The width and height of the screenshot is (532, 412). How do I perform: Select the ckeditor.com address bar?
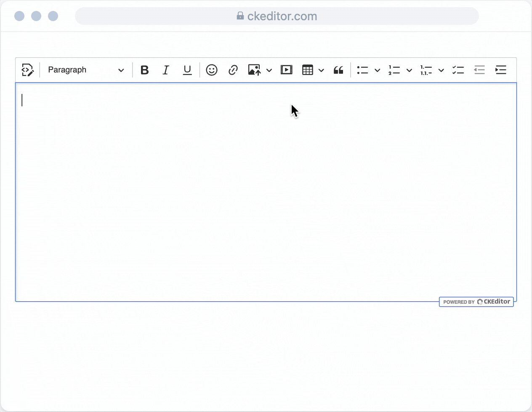(x=277, y=16)
